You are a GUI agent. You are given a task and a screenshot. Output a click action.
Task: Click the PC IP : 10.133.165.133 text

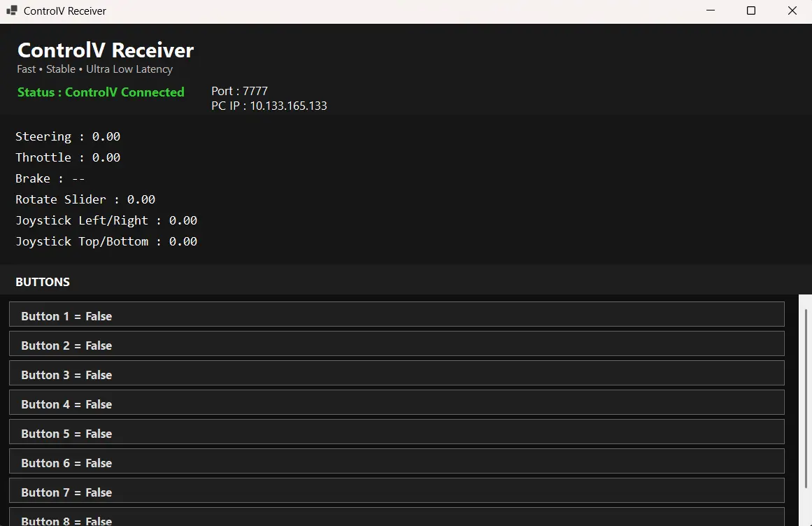click(x=269, y=106)
